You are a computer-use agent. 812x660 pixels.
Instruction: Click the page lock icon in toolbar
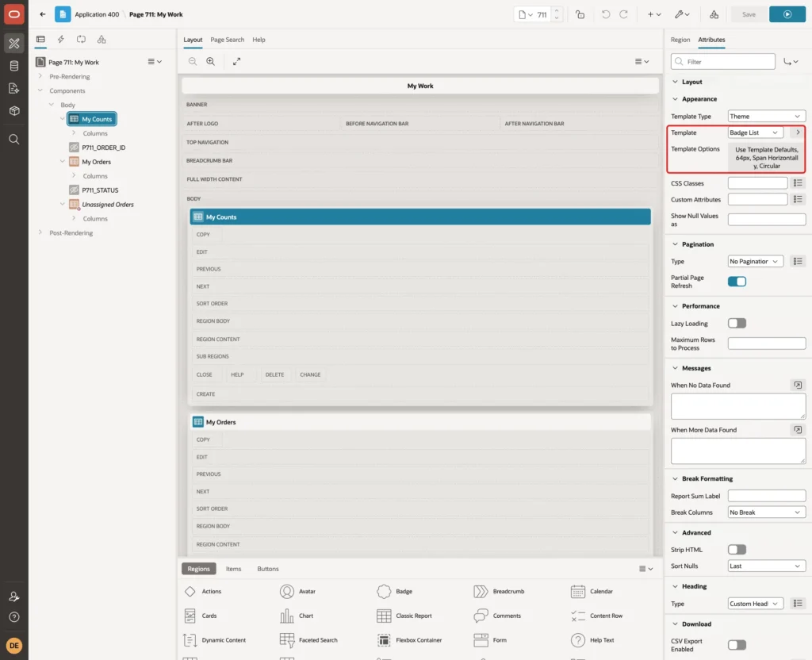(x=580, y=14)
